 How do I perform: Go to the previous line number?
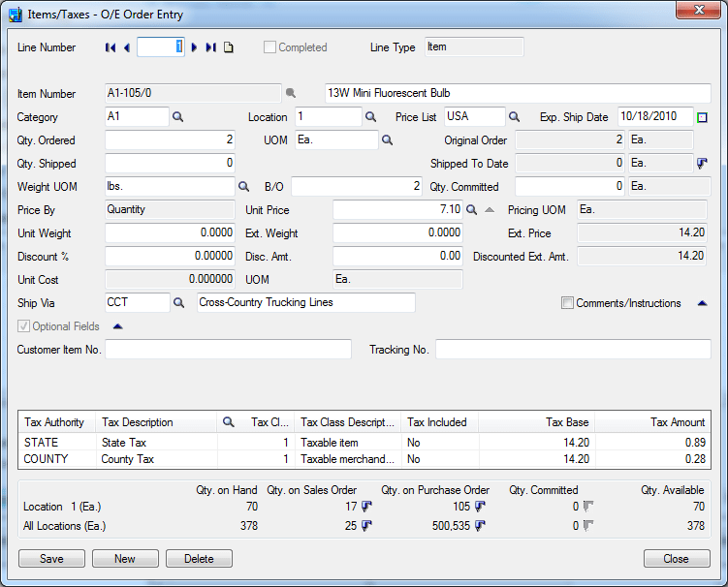pyautogui.click(x=127, y=47)
